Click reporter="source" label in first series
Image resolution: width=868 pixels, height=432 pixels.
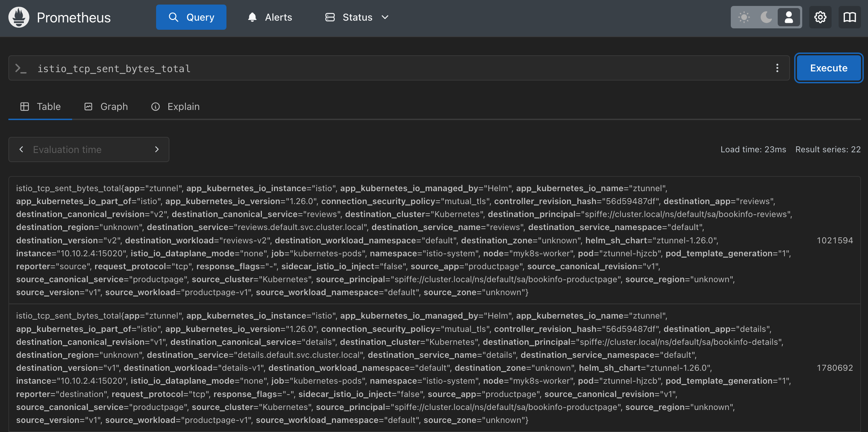[54, 266]
